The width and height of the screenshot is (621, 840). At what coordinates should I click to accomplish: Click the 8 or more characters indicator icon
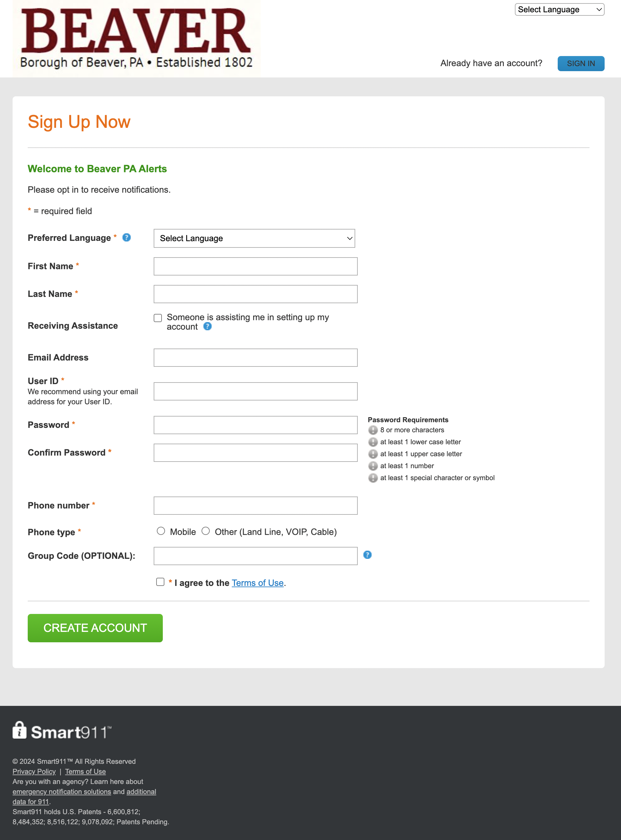(x=373, y=430)
